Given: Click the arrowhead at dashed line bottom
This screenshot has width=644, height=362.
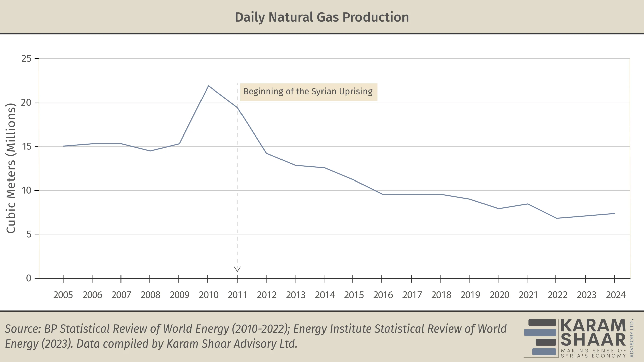Looking at the screenshot, I should coord(237,269).
